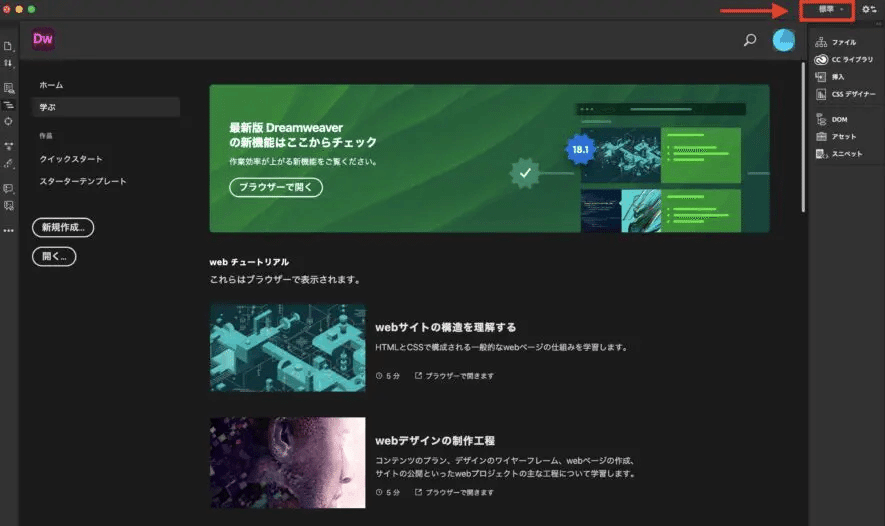Activate the inspect crosshair icon in left toolbar
Image resolution: width=885 pixels, height=526 pixels.
[8, 121]
